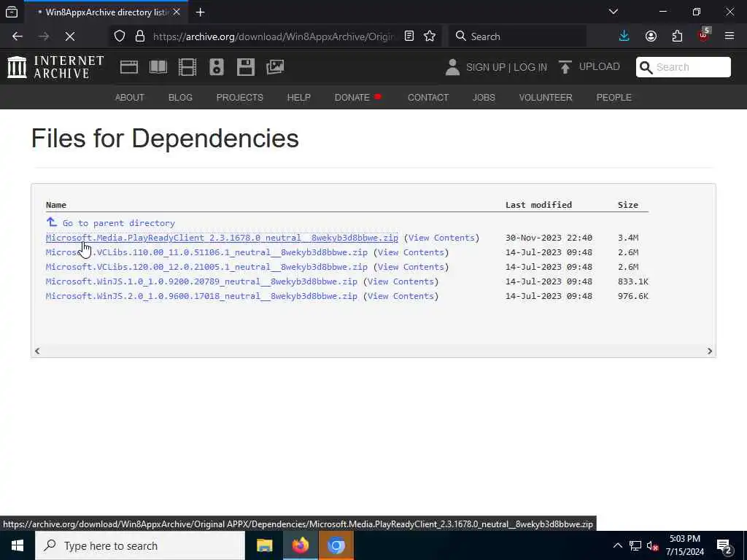Open the Video film icon
The image size is (747, 560).
(x=187, y=67)
